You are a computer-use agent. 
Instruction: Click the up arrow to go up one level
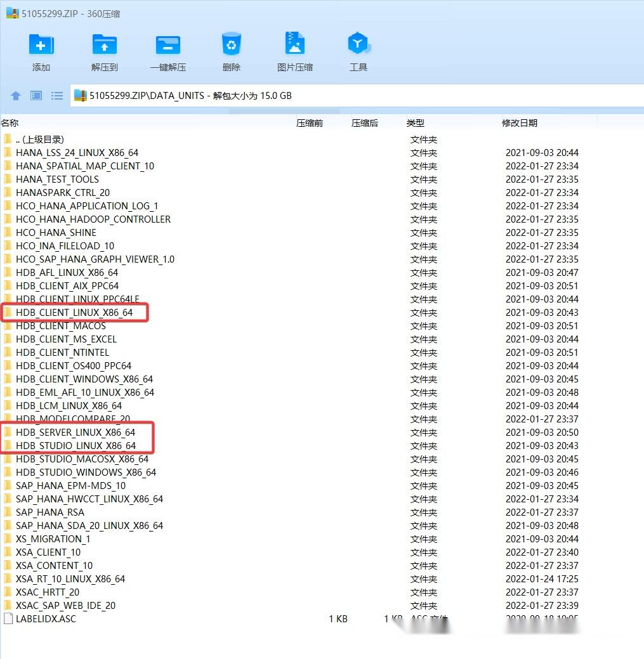15,95
